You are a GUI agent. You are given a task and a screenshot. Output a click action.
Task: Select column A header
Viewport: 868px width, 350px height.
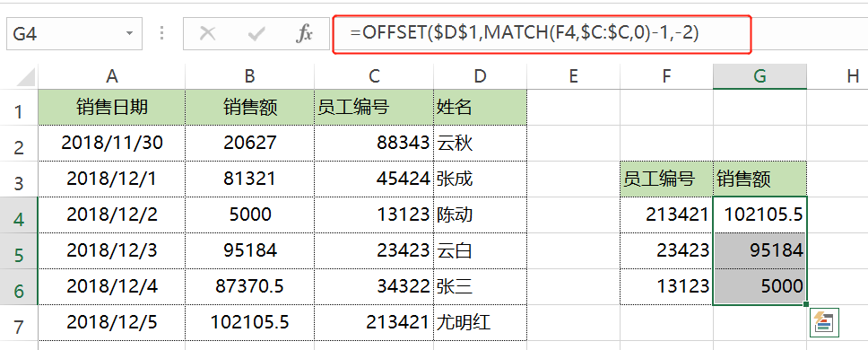[x=112, y=76]
